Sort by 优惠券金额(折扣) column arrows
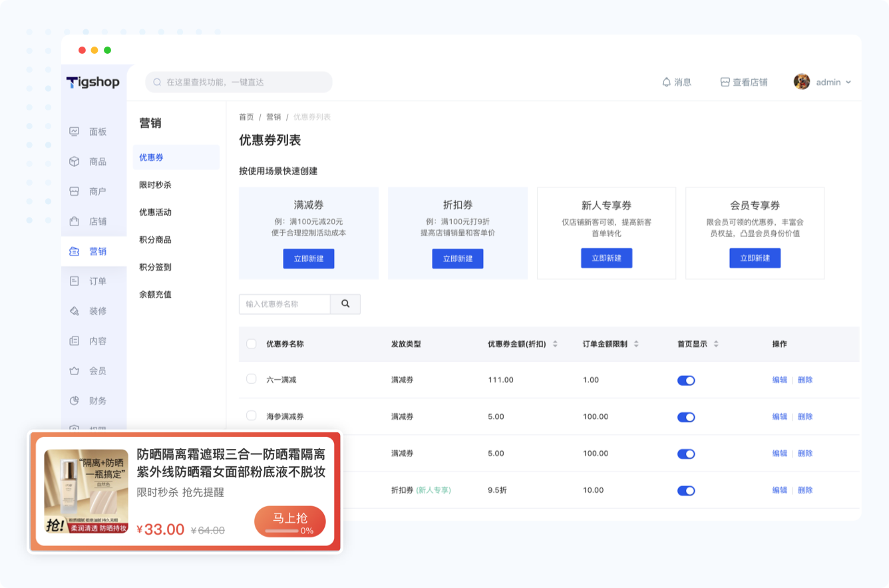Screen dimensions: 889x588 point(555,345)
